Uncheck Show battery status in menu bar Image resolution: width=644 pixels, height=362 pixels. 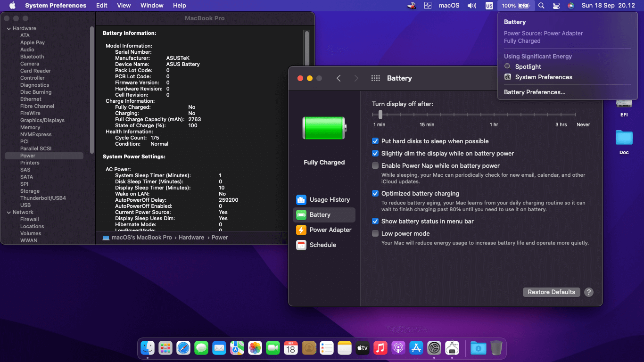click(375, 221)
